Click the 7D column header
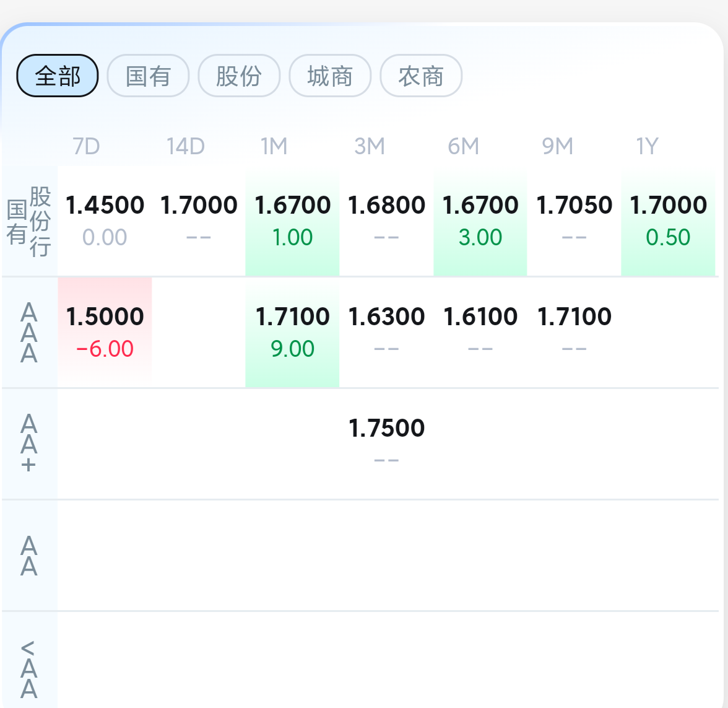Image resolution: width=728 pixels, height=708 pixels. click(x=86, y=146)
